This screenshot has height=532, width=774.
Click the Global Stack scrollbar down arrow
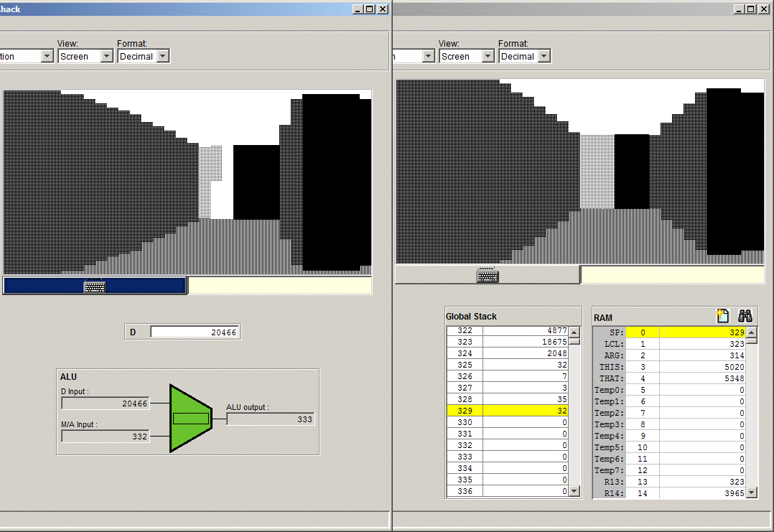pos(574,492)
